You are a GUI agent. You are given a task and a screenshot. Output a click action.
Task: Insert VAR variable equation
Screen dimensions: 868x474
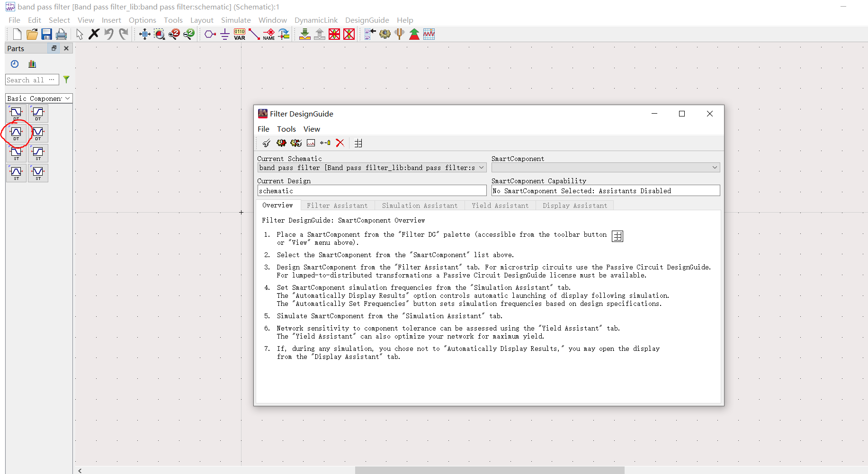[x=240, y=34]
